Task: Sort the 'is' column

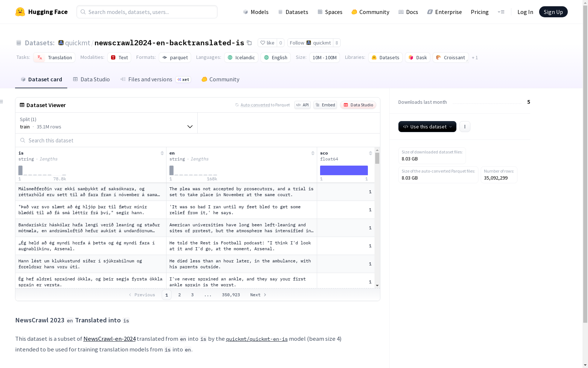Action: click(162, 153)
